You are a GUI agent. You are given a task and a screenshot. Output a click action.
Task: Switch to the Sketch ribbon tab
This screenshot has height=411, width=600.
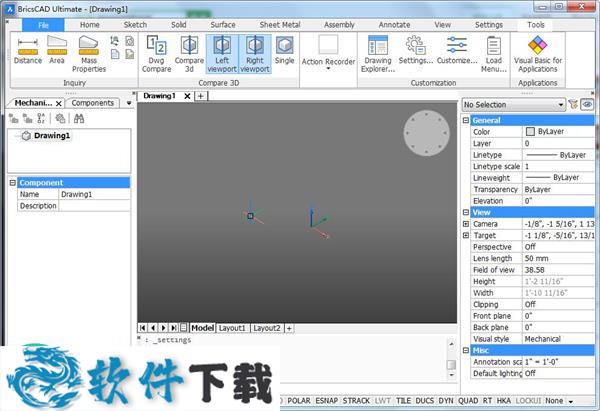tap(135, 25)
